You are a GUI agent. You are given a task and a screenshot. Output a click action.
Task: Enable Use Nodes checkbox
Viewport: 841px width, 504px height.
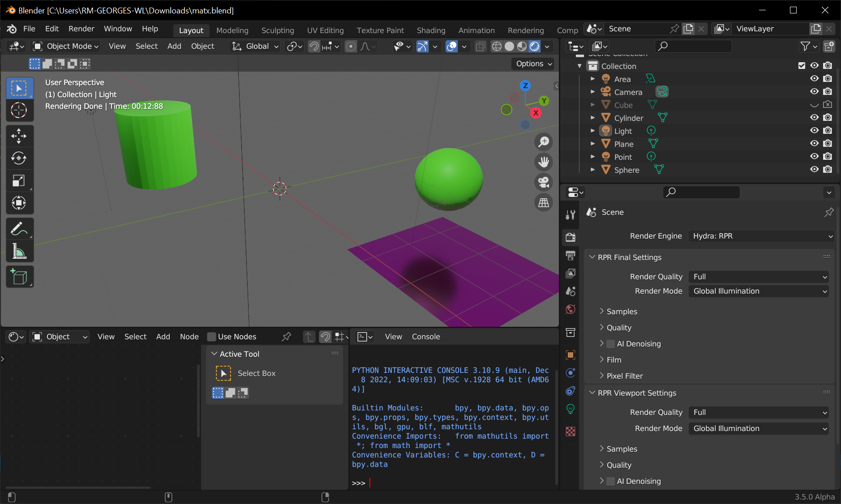[x=212, y=337]
